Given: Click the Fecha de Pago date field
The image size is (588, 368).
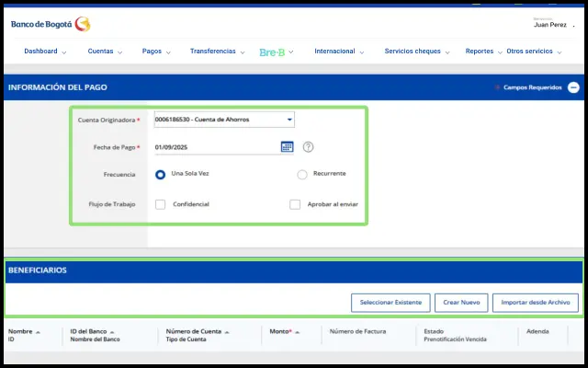Looking at the screenshot, I should click(x=217, y=147).
